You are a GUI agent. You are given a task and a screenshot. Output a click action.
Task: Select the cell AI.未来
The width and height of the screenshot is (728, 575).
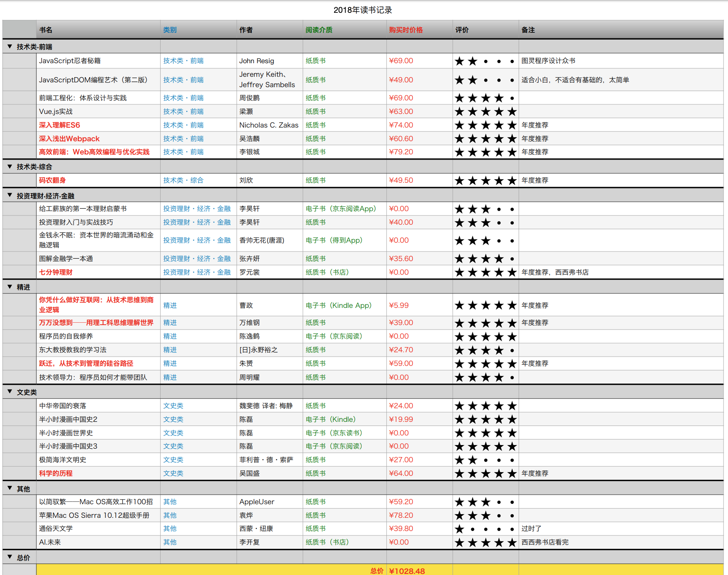coord(98,542)
